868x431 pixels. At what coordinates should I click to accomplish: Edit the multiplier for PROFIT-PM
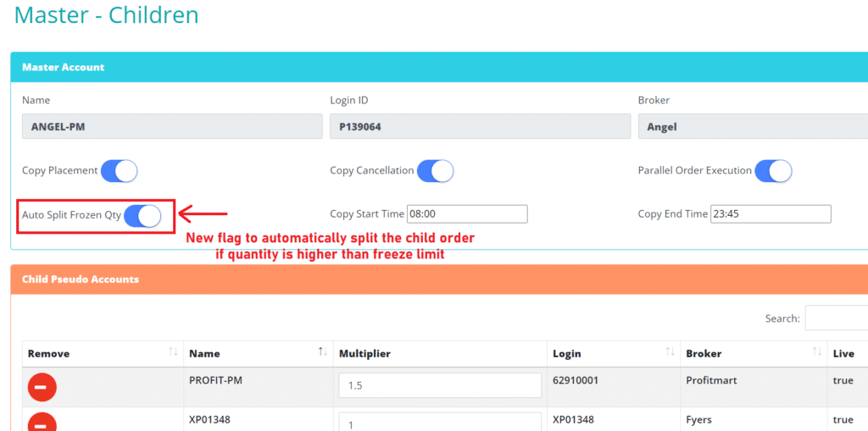440,385
